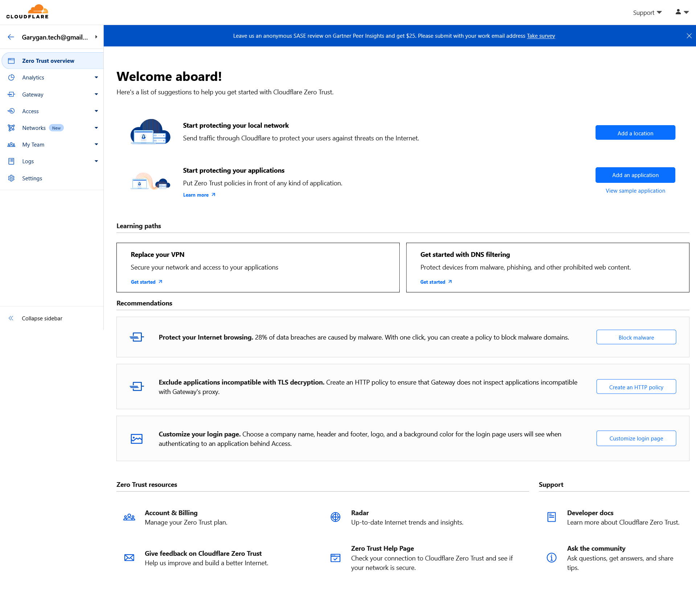This screenshot has height=616, width=696.
Task: Click the New badge beside Networks
Action: (x=56, y=128)
